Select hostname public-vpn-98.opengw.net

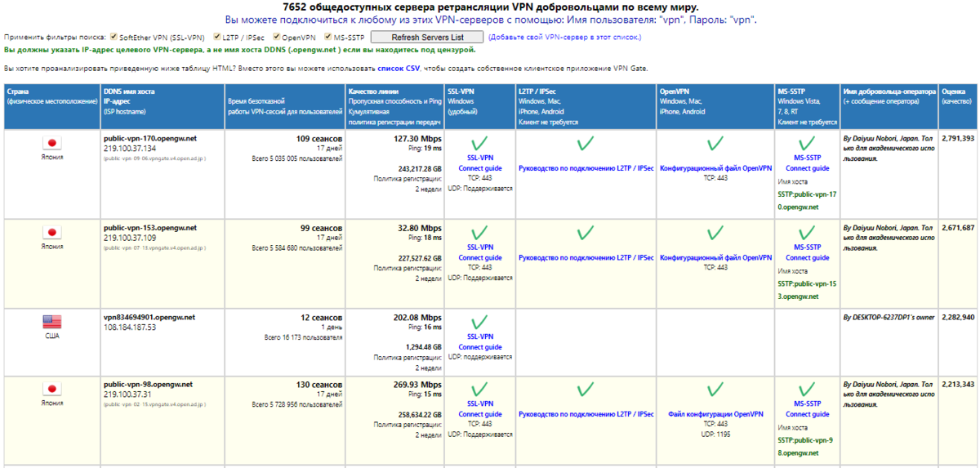148,384
